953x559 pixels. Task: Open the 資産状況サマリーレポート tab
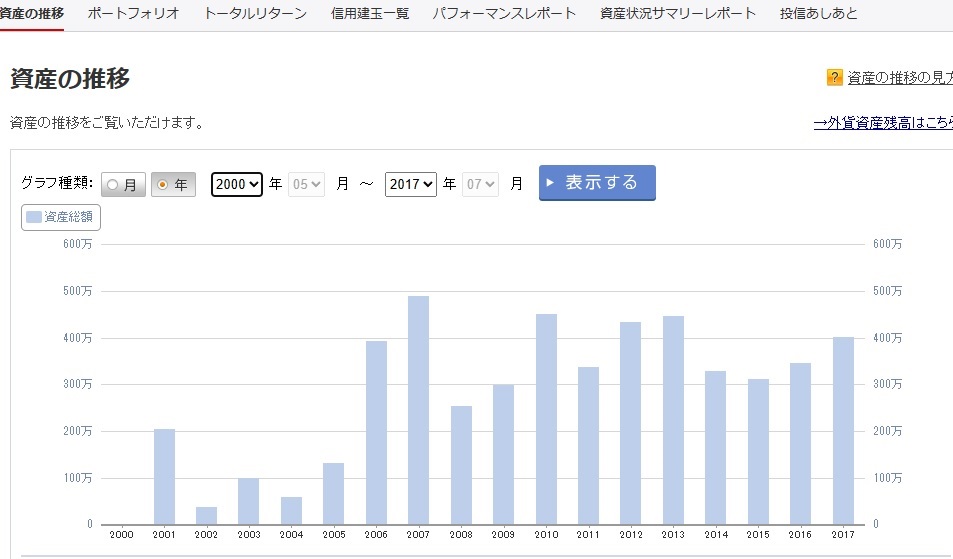[x=678, y=14]
